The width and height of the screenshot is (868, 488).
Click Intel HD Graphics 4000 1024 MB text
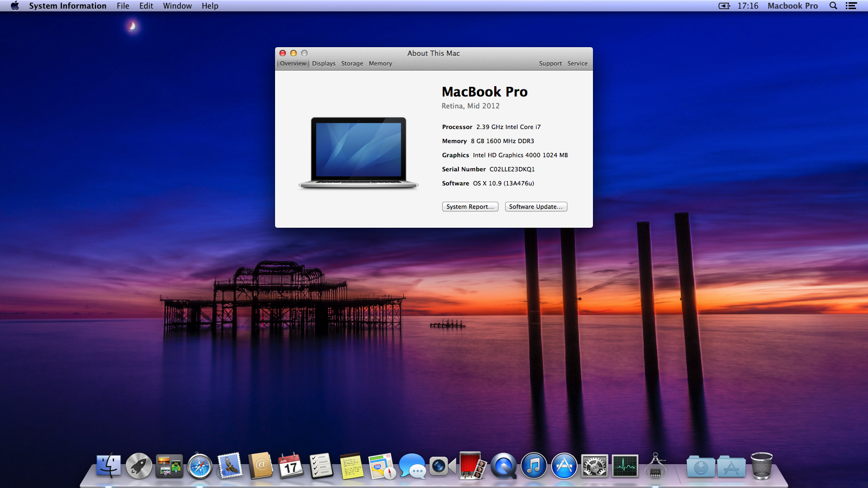pyautogui.click(x=520, y=155)
